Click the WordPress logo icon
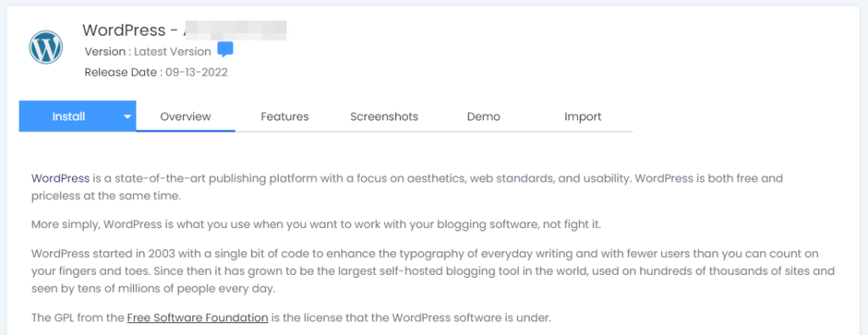The height and width of the screenshot is (335, 868). (x=46, y=47)
